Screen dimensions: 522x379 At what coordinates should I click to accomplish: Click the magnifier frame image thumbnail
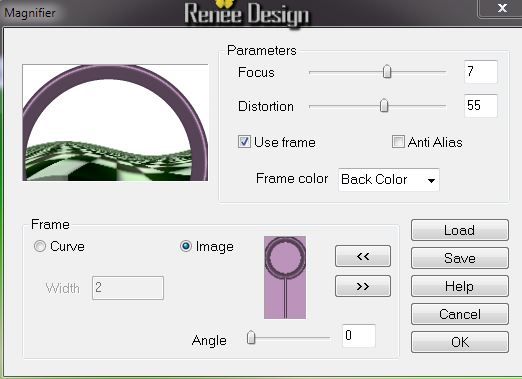pos(285,277)
